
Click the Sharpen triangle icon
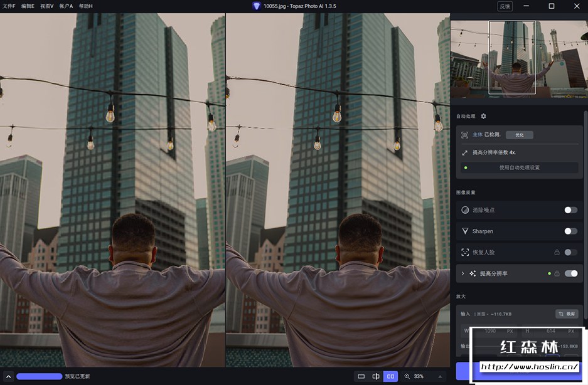[x=465, y=231]
